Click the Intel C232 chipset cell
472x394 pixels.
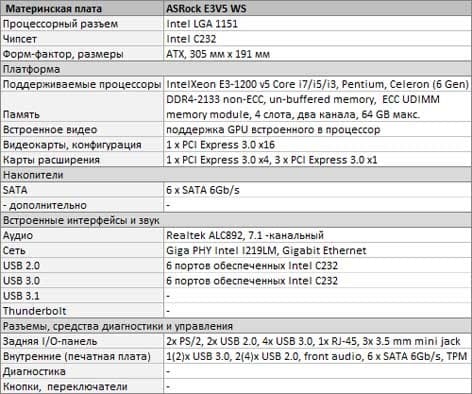pos(318,39)
